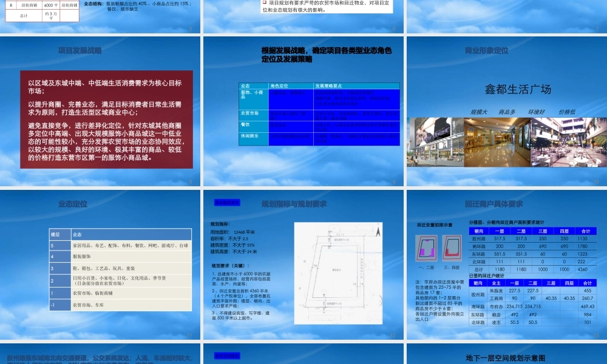607x364 pixels.
Task: Click paragraph starting 以提升商圈、完善业态
Action: pyautogui.click(x=105, y=109)
